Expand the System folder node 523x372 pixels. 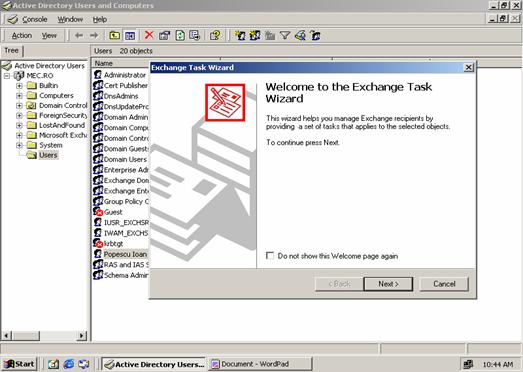point(19,145)
